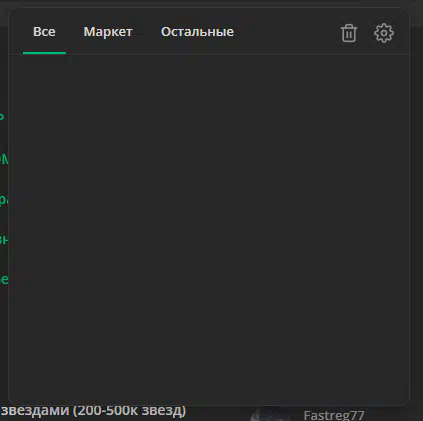Image resolution: width=423 pixels, height=421 pixels.
Task: Click the divider line under the tabs row
Action: click(x=209, y=54)
